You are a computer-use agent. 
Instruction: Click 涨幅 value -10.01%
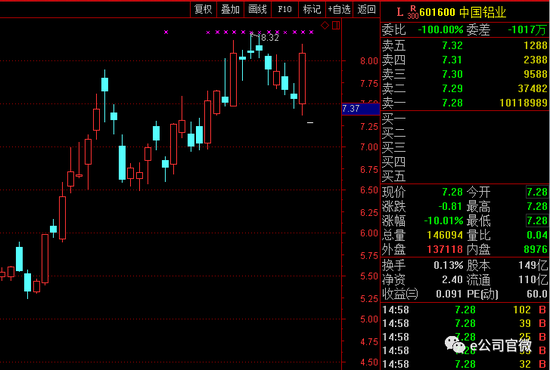444,221
